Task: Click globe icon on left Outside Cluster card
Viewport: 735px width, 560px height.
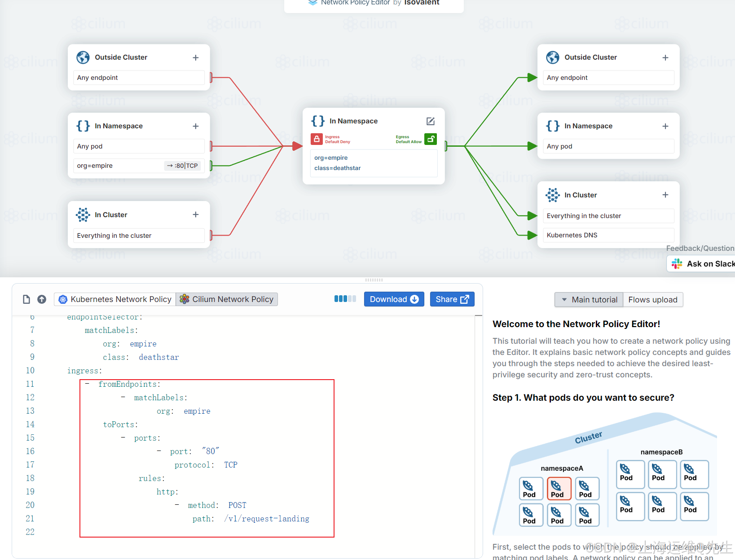Action: pos(83,57)
